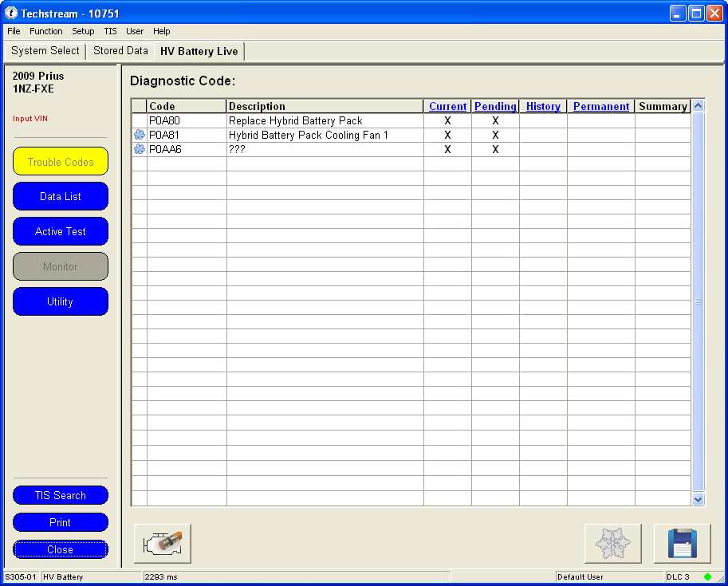The width and height of the screenshot is (728, 586).
Task: Click the Techstream title bar logo icon
Action: [x=11, y=13]
